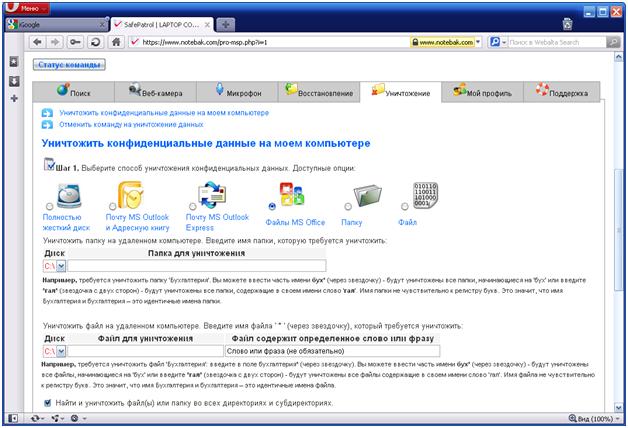Go to the home page
Screen dimensions: 628x428
click(116, 42)
